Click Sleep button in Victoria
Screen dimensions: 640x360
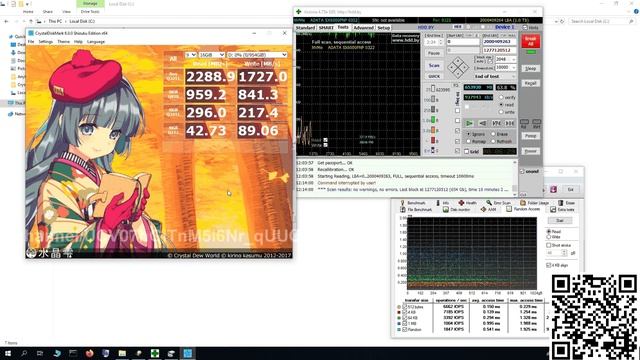pyautogui.click(x=531, y=69)
